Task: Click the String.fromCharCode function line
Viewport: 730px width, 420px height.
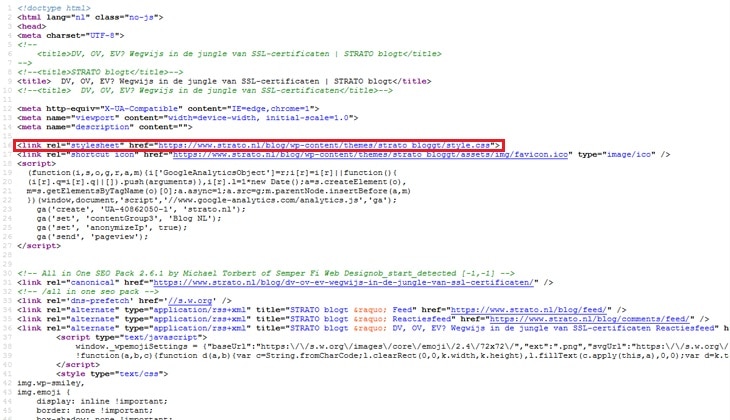Action: [401, 355]
